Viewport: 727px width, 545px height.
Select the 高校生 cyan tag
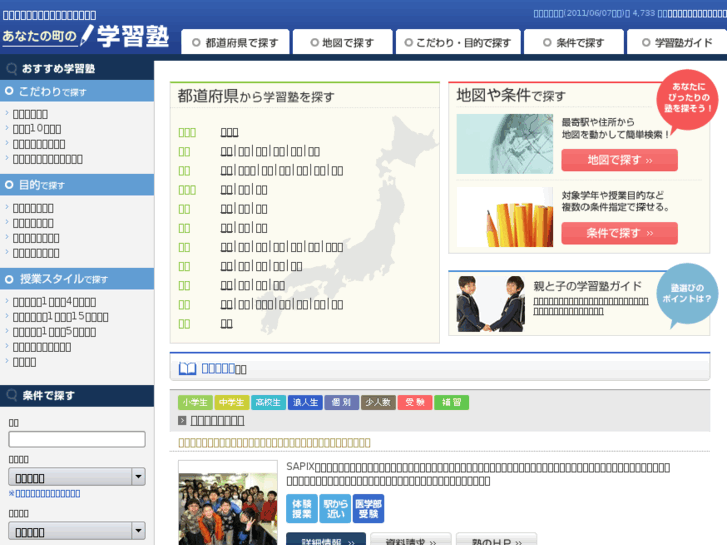(268, 402)
